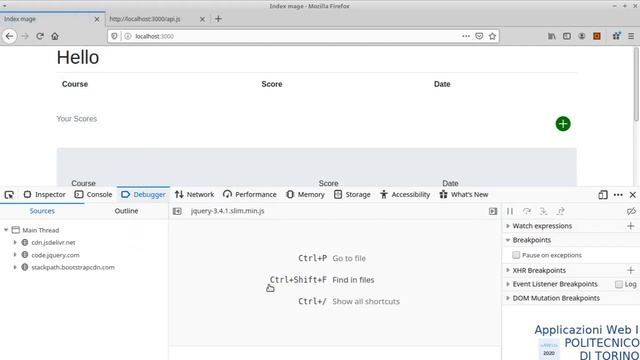Enable the Log checkbox for event listeners
Viewport: 640px width, 360px height.
coord(619,284)
